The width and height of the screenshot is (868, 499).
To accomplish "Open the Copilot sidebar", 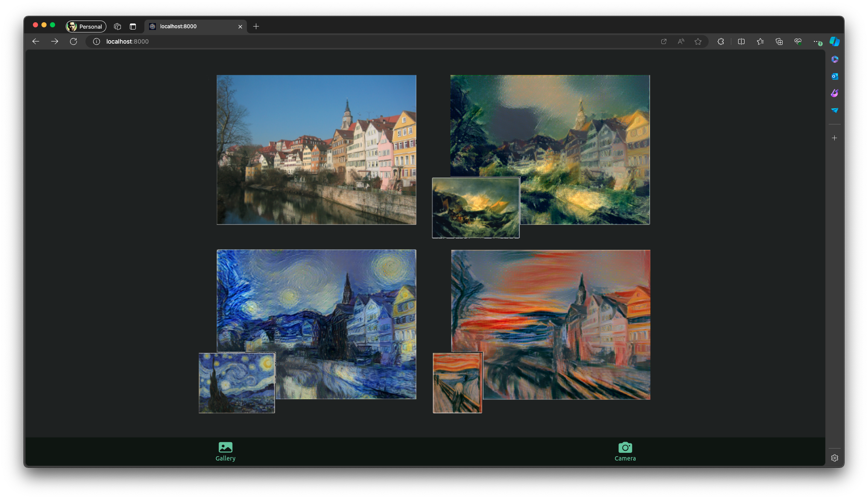I will (x=834, y=41).
